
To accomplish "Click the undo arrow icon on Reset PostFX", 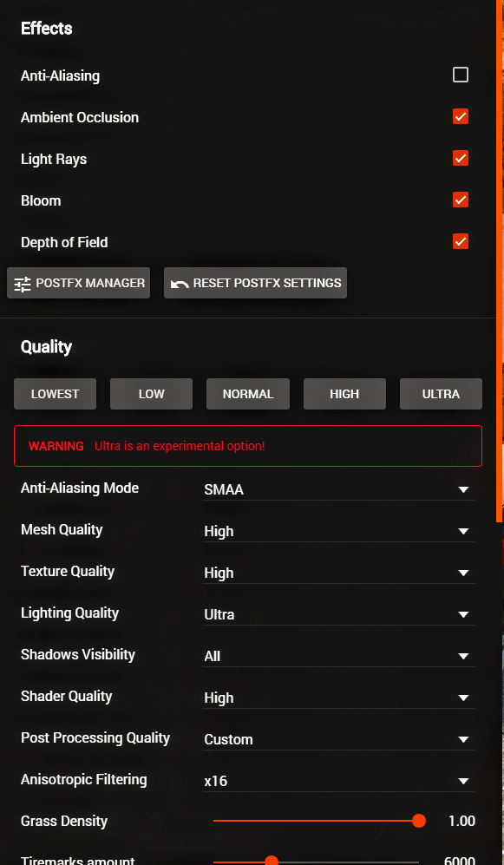I will click(x=180, y=285).
